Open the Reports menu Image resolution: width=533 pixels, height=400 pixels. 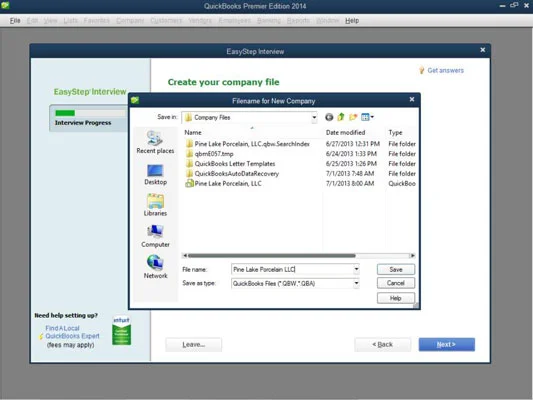pos(298,21)
